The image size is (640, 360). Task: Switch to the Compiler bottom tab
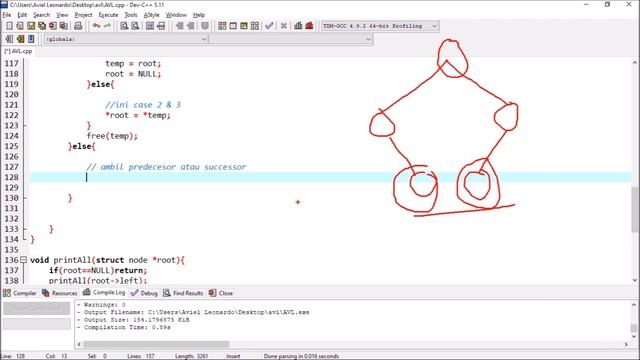coord(20,293)
